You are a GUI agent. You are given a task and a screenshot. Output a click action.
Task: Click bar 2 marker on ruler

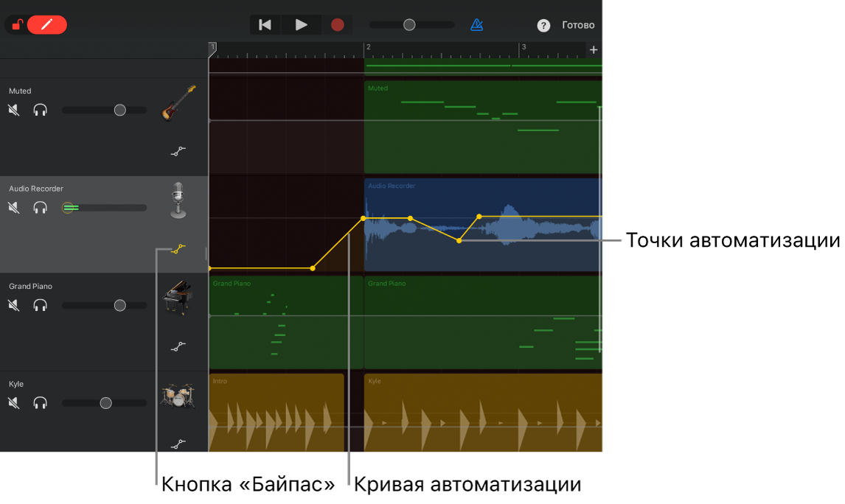[x=368, y=47]
